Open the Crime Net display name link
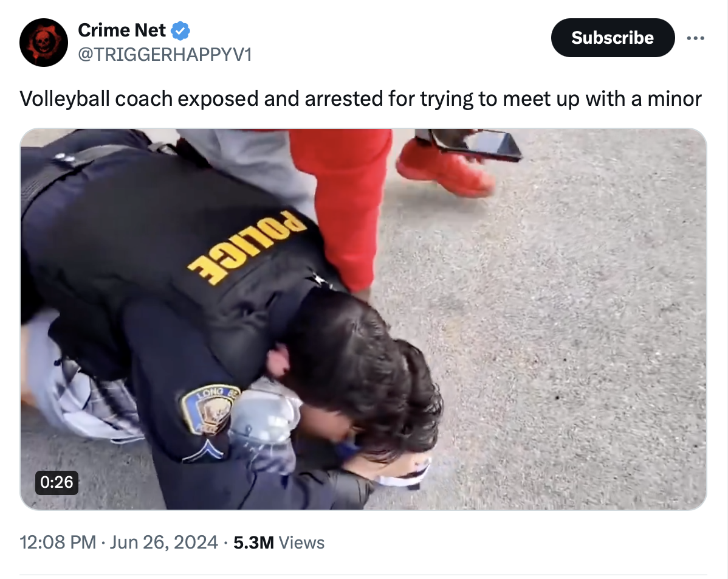 click(122, 30)
